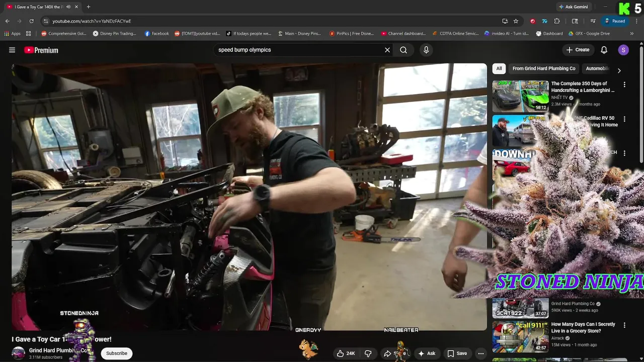Screen dimensions: 644x362
Task: Open the Facebook bookmark
Action: 156,34
